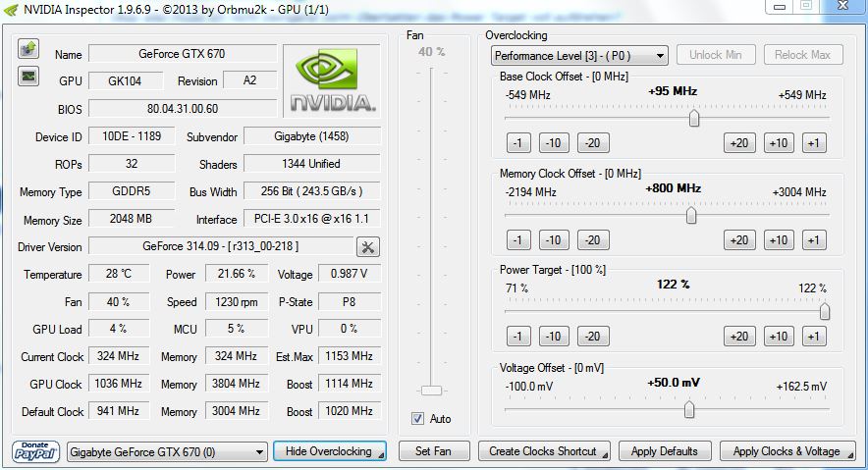
Task: Decrease Base Clock Offset by 10
Action: 554,143
